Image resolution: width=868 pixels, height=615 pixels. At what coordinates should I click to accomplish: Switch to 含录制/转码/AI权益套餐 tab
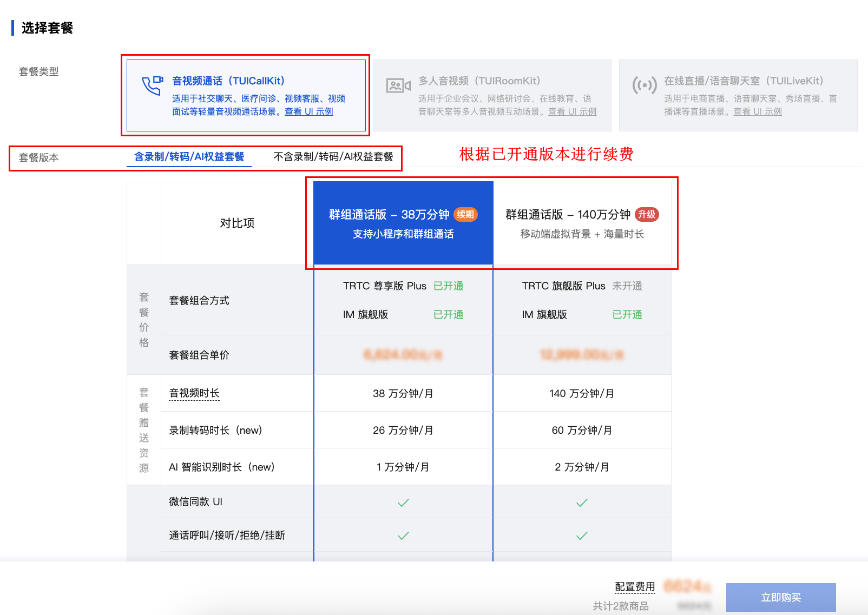pyautogui.click(x=189, y=157)
